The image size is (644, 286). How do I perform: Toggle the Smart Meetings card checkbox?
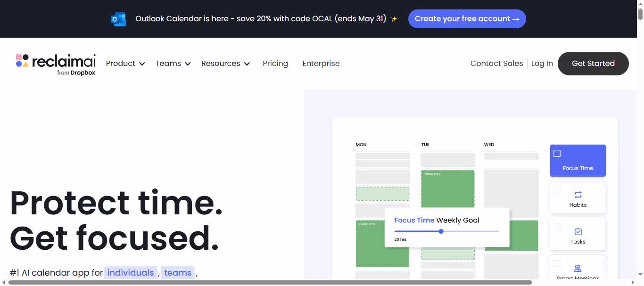point(557,263)
